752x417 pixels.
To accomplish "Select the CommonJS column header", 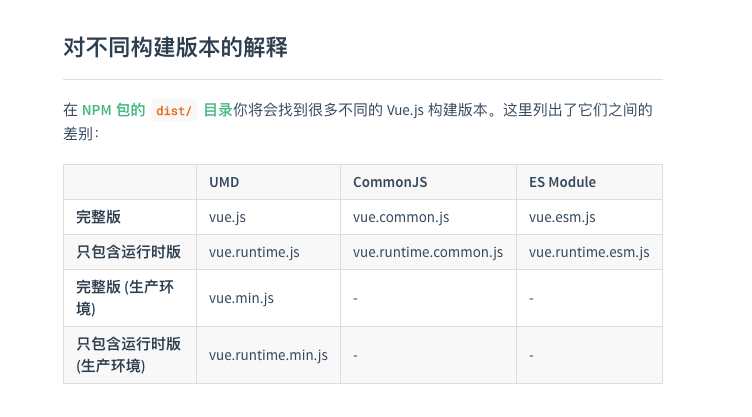I will click(428, 182).
